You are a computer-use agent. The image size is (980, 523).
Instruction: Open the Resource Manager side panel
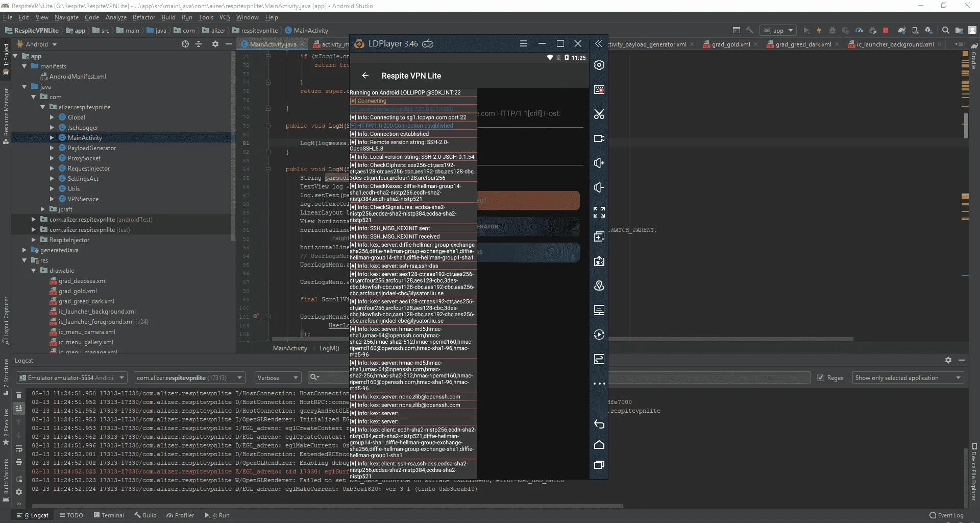pos(6,115)
